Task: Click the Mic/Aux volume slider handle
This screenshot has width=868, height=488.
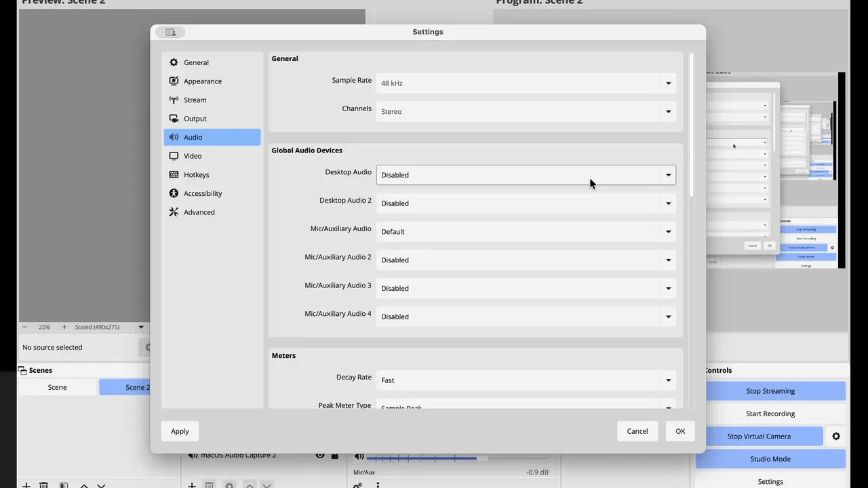Action: point(481,459)
